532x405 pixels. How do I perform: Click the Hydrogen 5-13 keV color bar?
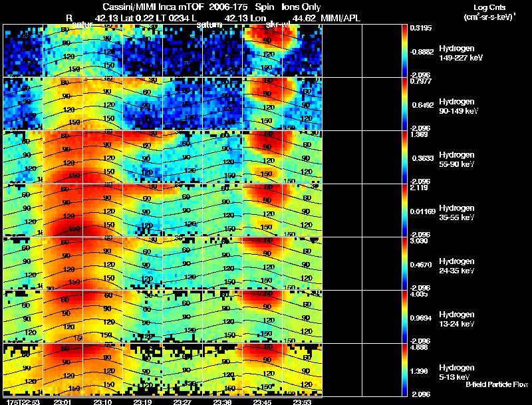point(404,370)
